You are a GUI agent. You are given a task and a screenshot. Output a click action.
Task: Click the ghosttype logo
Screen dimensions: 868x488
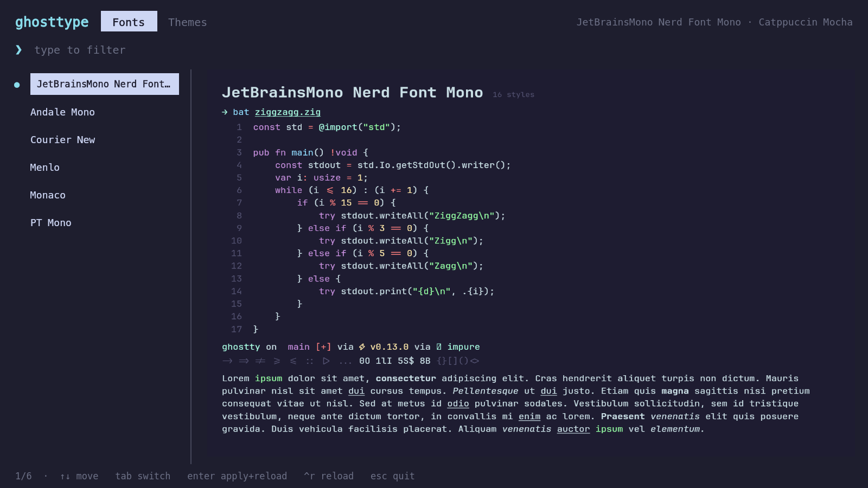pyautogui.click(x=52, y=22)
